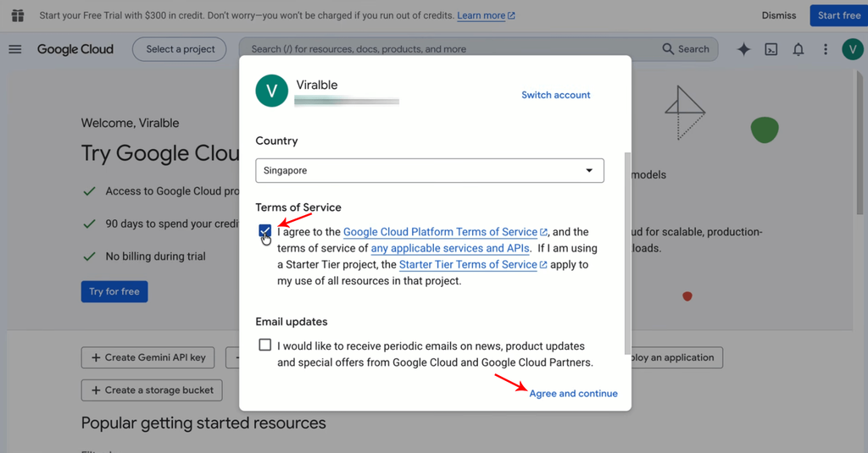Click Switch account link
This screenshot has width=868, height=453.
(x=556, y=95)
